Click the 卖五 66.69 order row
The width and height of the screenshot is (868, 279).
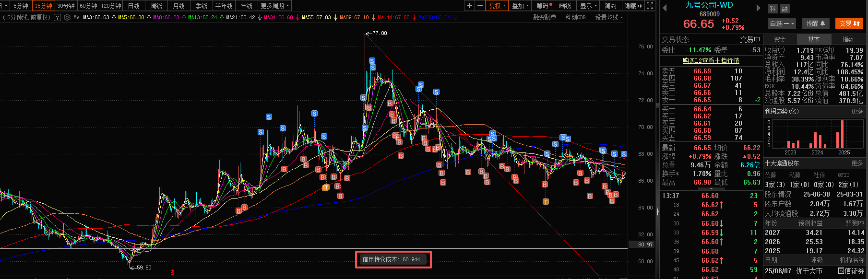click(711, 71)
